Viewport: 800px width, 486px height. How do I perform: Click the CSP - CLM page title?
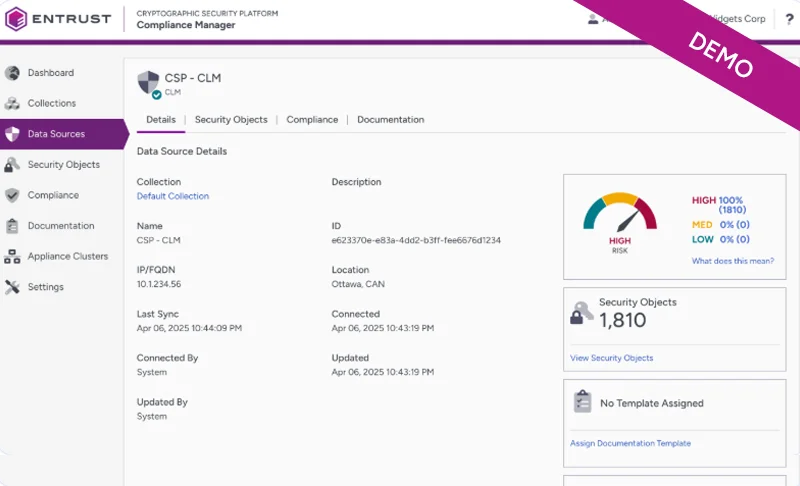pos(193,78)
